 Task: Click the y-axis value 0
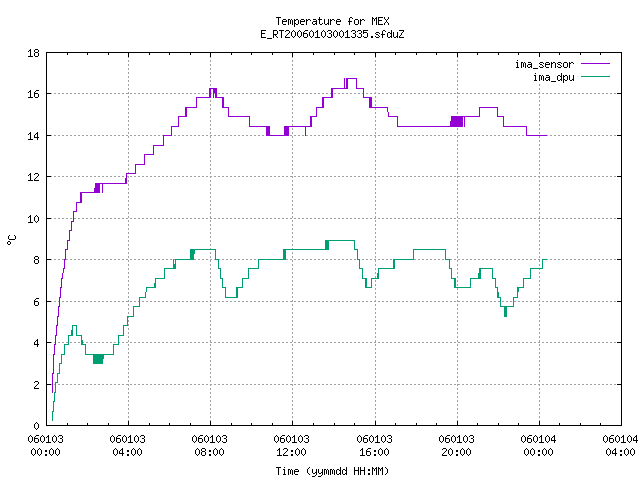[x=37, y=426]
